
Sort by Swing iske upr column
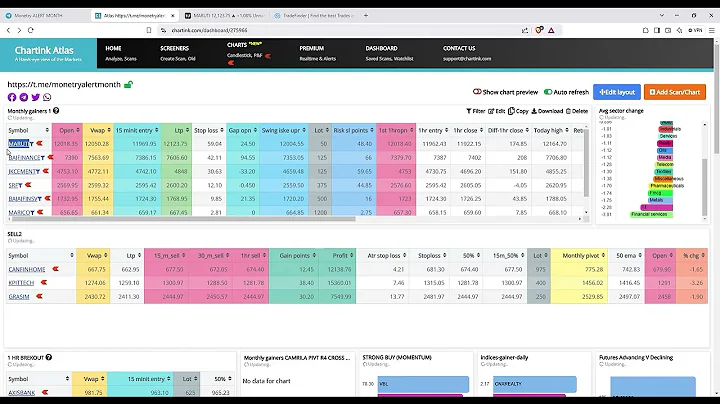283,130
